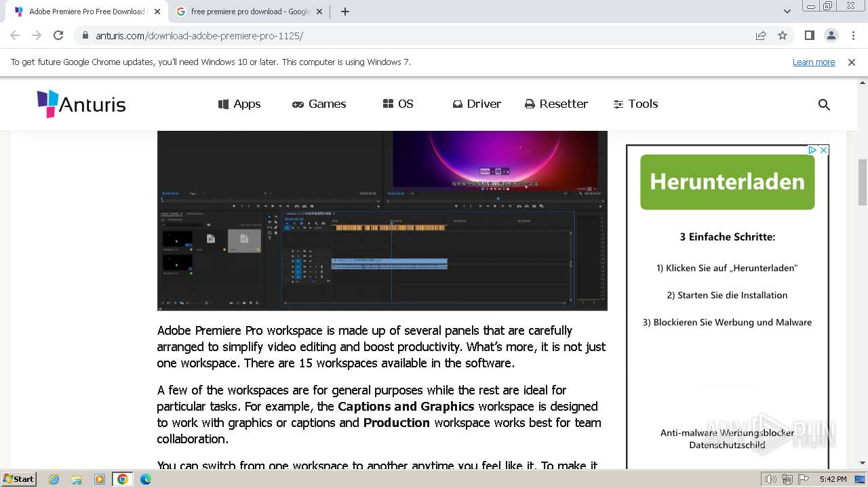Open network status tray icon
This screenshot has height=488, width=868.
(x=787, y=479)
